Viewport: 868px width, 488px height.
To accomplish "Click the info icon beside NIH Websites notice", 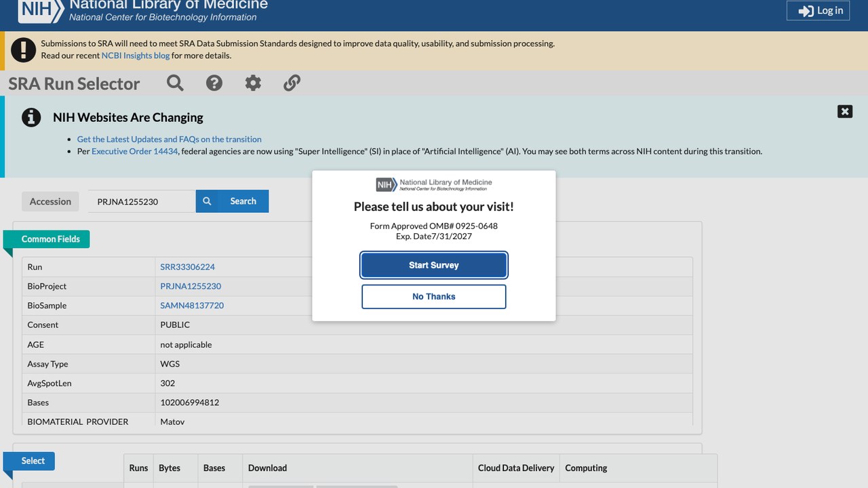I will click(31, 117).
